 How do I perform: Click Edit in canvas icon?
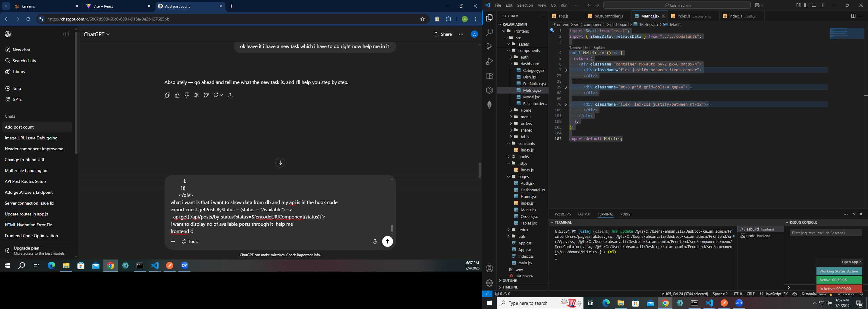click(206, 95)
